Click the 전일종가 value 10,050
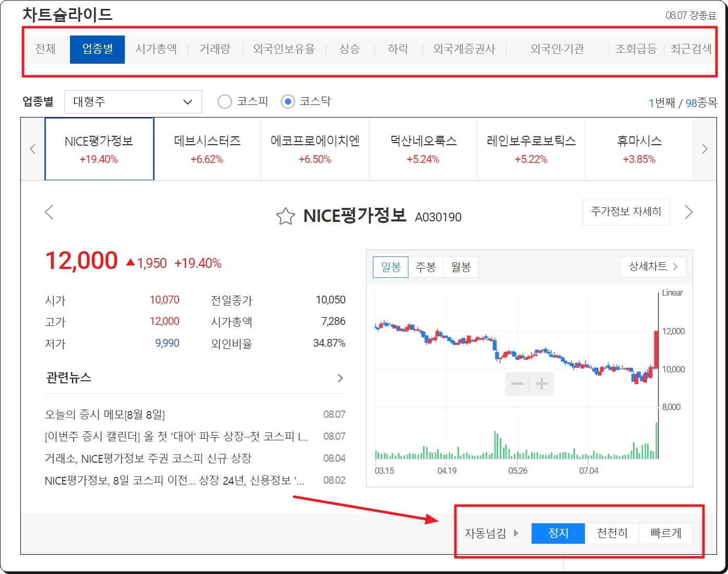The image size is (728, 574). pyautogui.click(x=331, y=300)
